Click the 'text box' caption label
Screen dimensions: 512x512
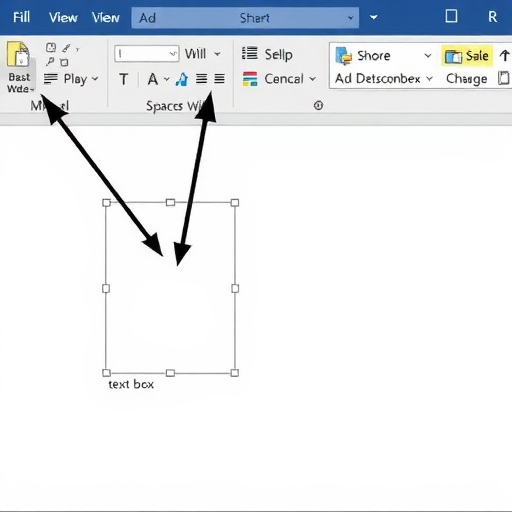coord(131,384)
